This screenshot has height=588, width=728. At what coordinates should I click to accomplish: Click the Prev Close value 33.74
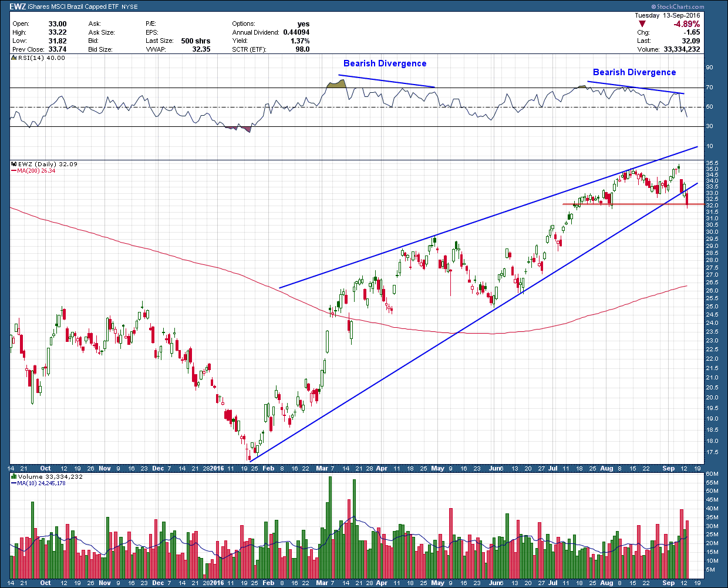click(x=57, y=49)
